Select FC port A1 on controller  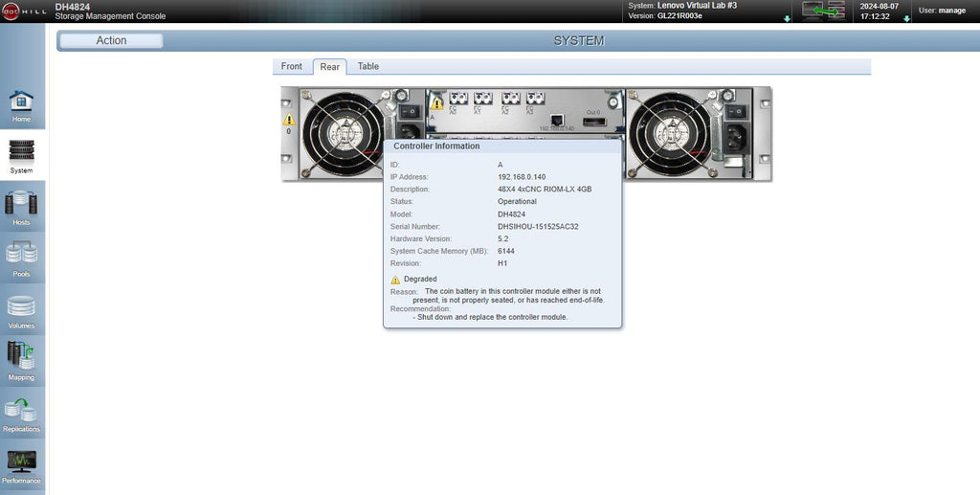click(482, 98)
